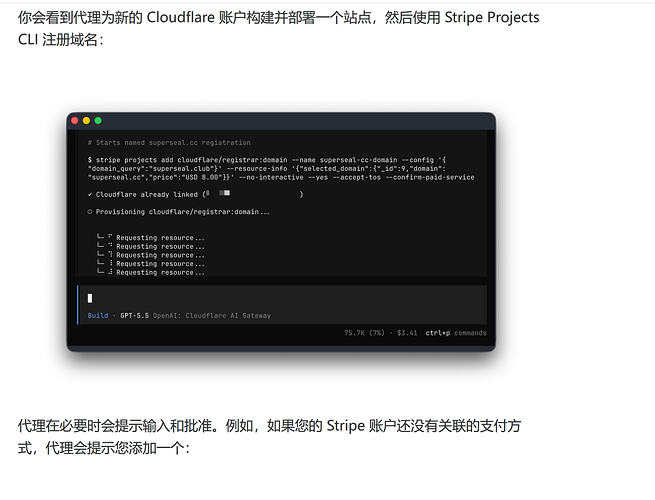655x500 pixels.
Task: Click "Provisioning cloudflare/registrar:domain..." line
Action: click(x=179, y=212)
